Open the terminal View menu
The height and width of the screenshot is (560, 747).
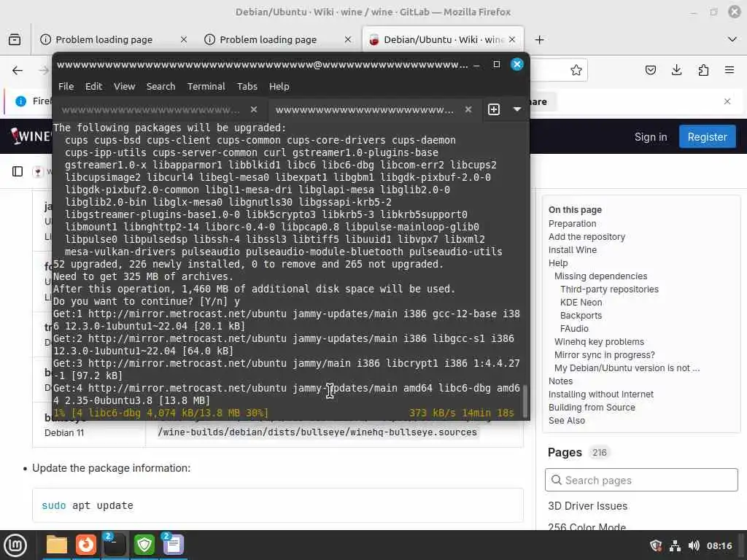(x=124, y=86)
